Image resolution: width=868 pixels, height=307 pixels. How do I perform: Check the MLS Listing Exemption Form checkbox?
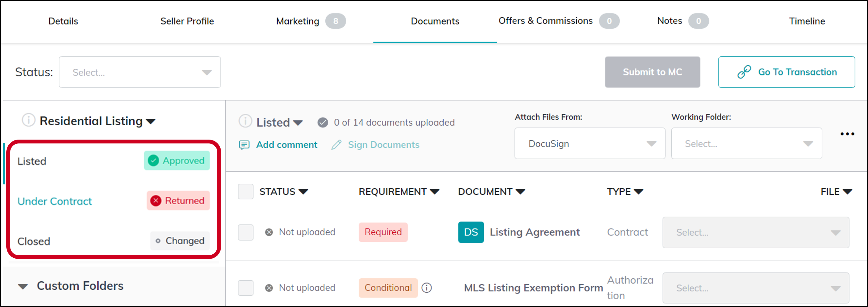coord(245,288)
